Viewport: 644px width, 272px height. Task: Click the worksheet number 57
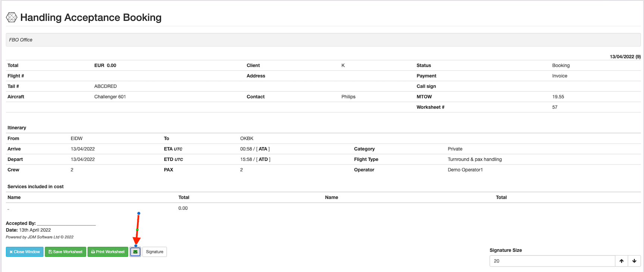click(555, 107)
